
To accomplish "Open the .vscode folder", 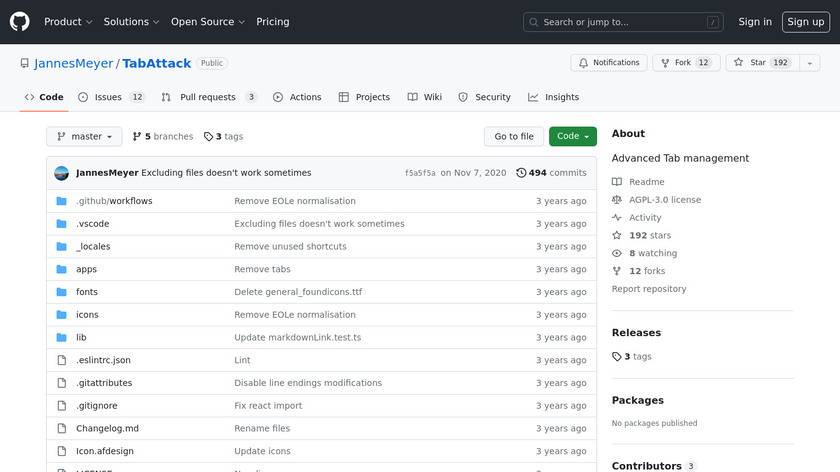I will tap(93, 224).
